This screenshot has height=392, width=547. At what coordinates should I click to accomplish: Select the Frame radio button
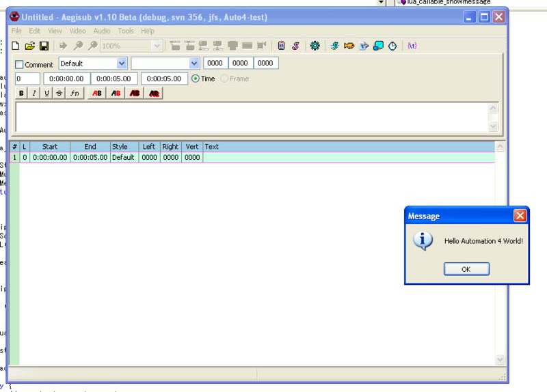pyautogui.click(x=224, y=79)
